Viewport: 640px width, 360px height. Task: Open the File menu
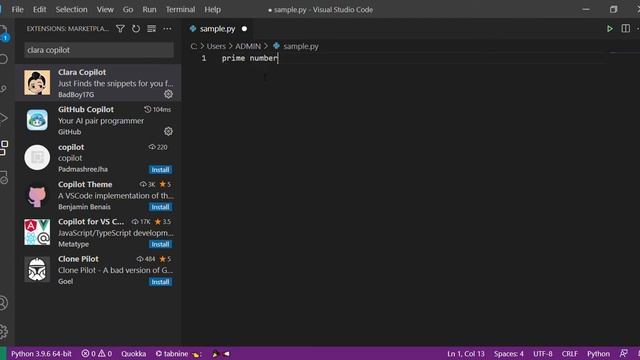click(18, 9)
